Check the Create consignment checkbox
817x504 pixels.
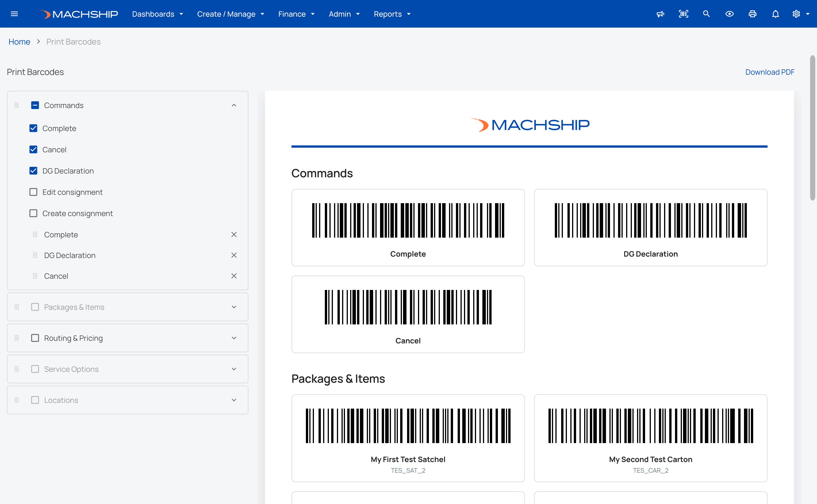(33, 213)
